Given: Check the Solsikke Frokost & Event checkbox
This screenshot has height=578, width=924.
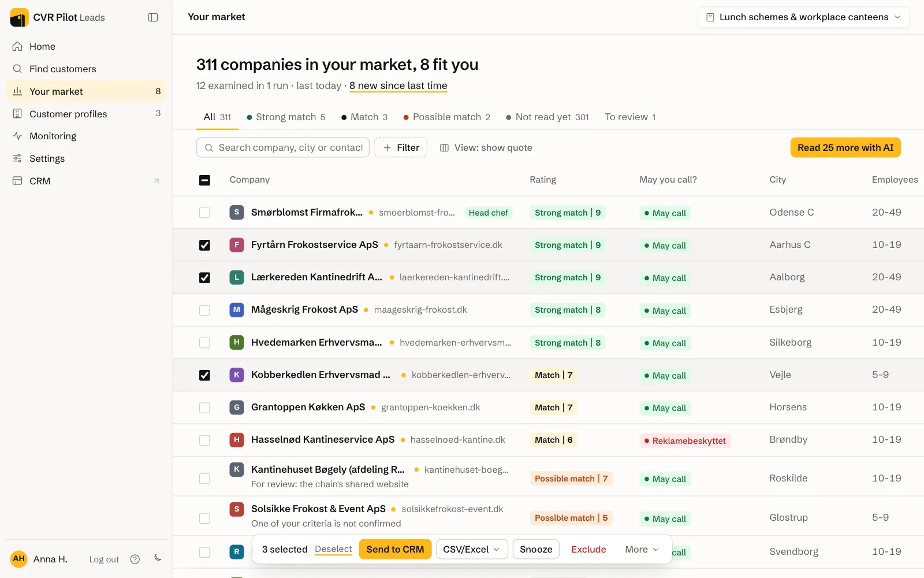Looking at the screenshot, I should click(204, 518).
